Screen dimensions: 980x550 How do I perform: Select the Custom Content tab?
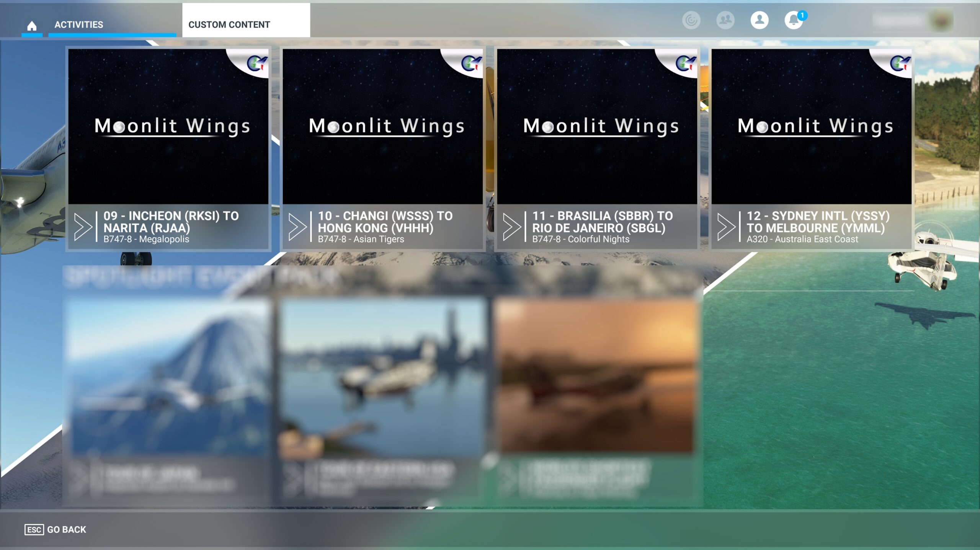[x=246, y=20]
